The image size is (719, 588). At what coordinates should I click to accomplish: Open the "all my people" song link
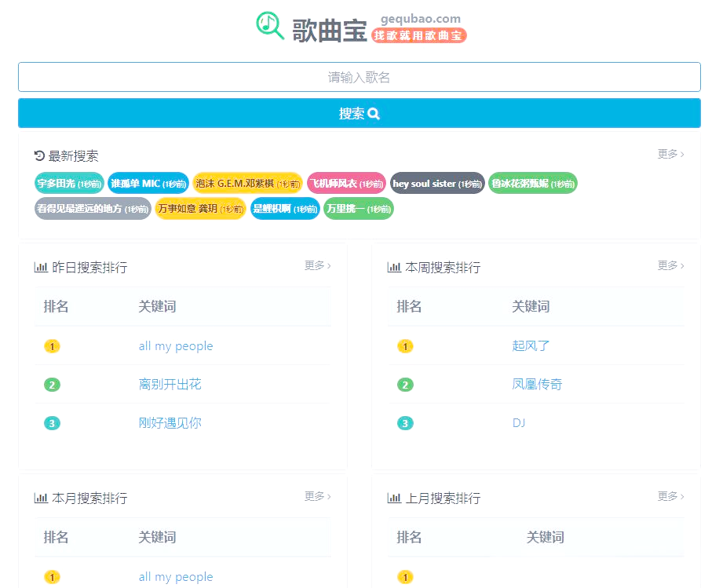176,345
